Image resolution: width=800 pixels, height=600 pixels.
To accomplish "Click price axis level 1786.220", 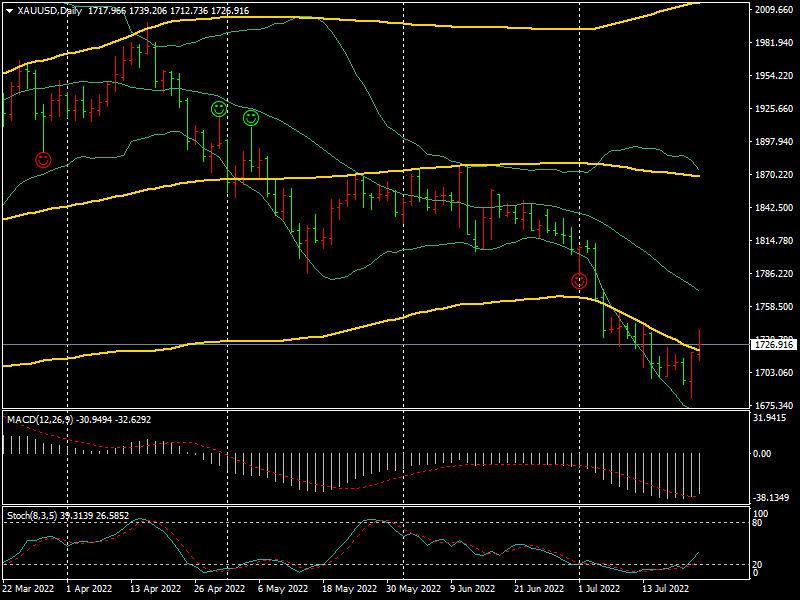I will 774,273.
